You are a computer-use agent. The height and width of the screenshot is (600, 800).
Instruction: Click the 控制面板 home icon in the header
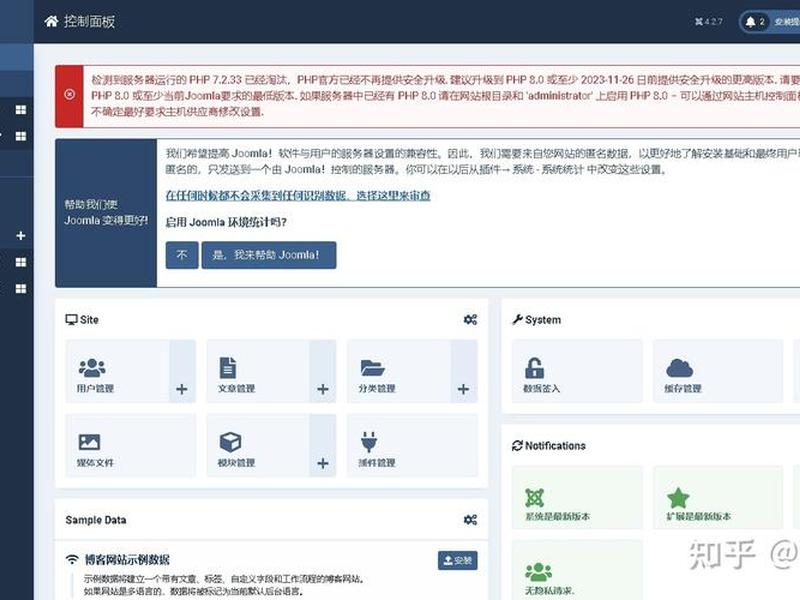pos(52,21)
